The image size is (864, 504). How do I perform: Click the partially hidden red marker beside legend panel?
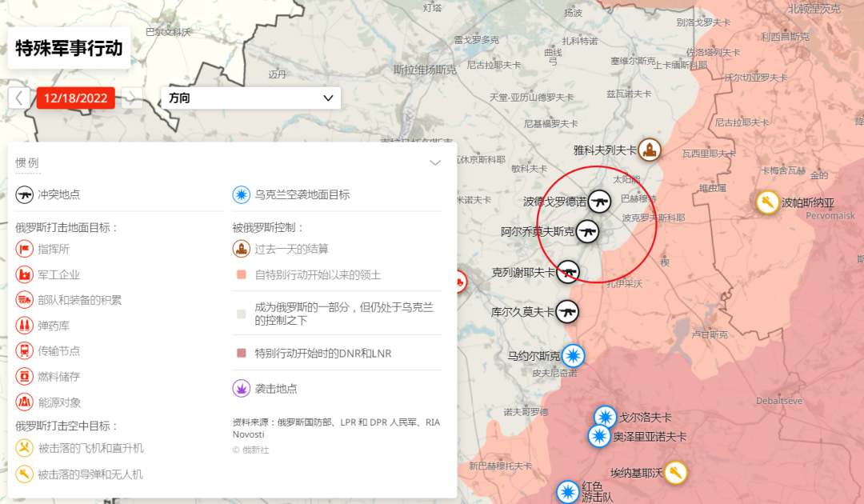tap(462, 282)
